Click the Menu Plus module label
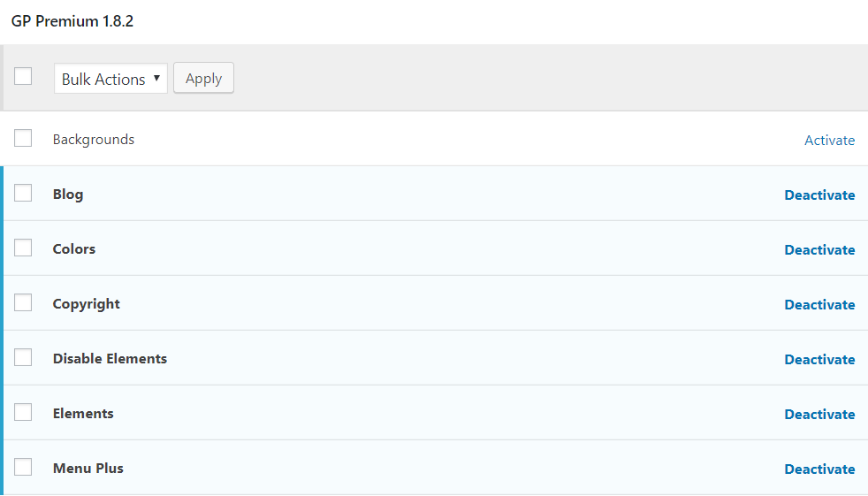 coord(88,469)
